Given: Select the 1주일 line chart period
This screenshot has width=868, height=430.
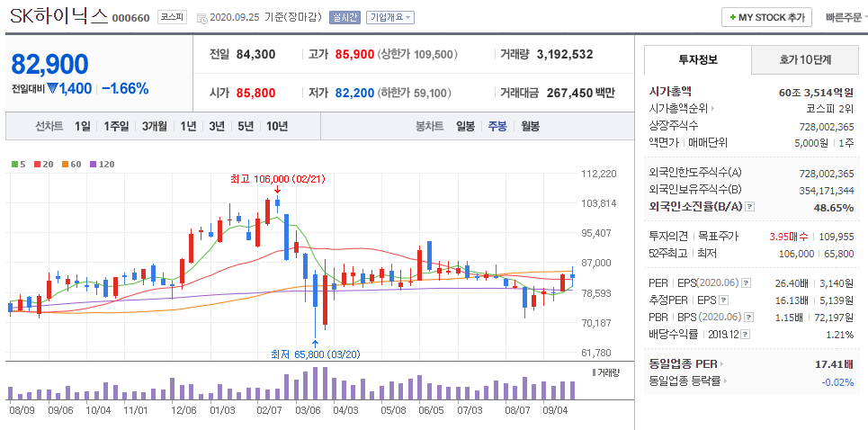Looking at the screenshot, I should [x=116, y=126].
